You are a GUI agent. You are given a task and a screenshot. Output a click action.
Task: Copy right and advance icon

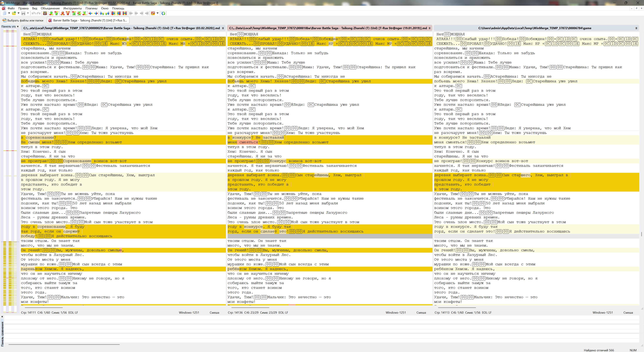102,13
